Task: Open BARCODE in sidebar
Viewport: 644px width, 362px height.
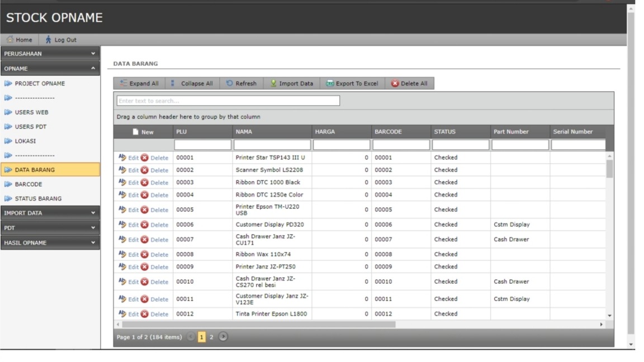Action: 29,184
